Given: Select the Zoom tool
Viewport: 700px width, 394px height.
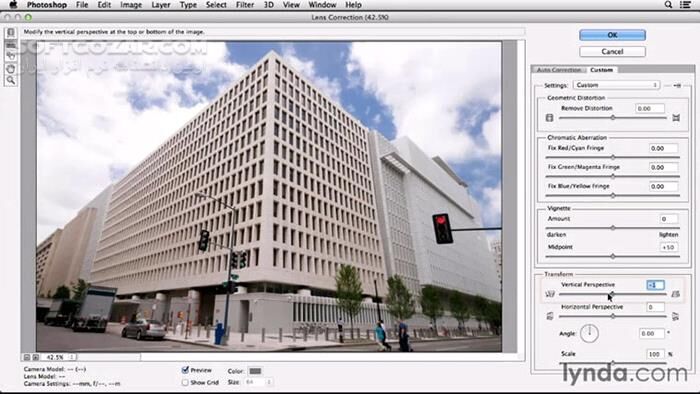Looking at the screenshot, I should pyautogui.click(x=11, y=80).
